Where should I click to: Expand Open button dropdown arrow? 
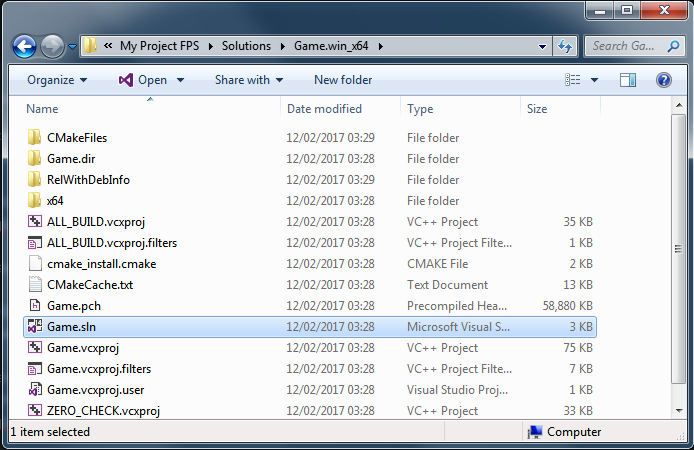coord(180,80)
